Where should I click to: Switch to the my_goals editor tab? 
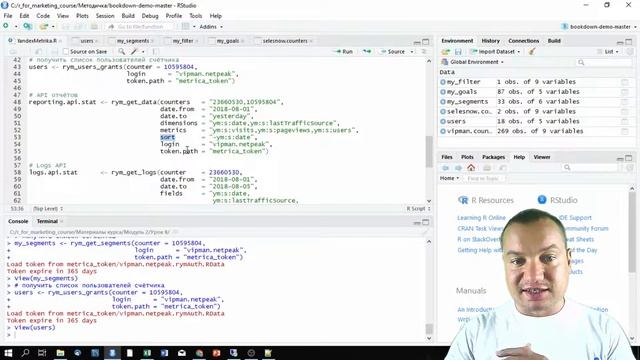[227, 41]
